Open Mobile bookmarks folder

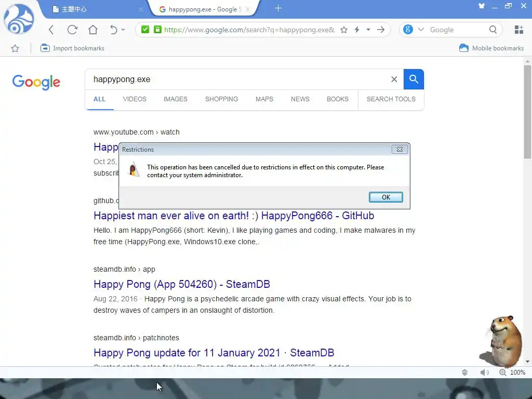(491, 48)
